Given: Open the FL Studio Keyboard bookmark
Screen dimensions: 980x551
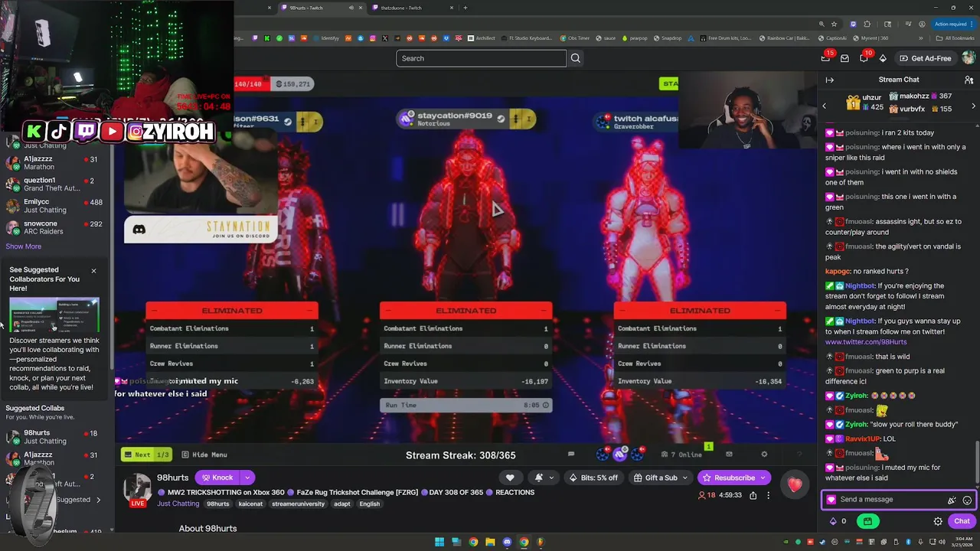Looking at the screenshot, I should click(x=525, y=38).
